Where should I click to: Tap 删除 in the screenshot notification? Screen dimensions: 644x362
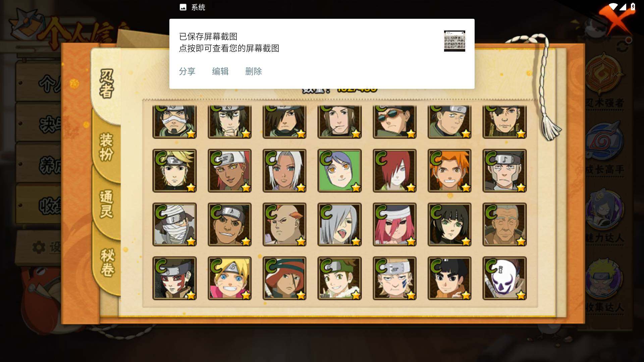click(x=254, y=71)
